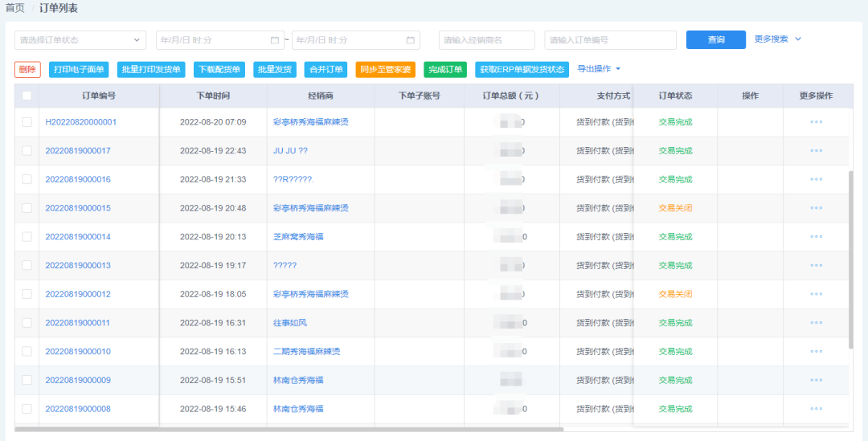
Task: Open more-actions dots for order 20220819000017
Action: coord(816,151)
